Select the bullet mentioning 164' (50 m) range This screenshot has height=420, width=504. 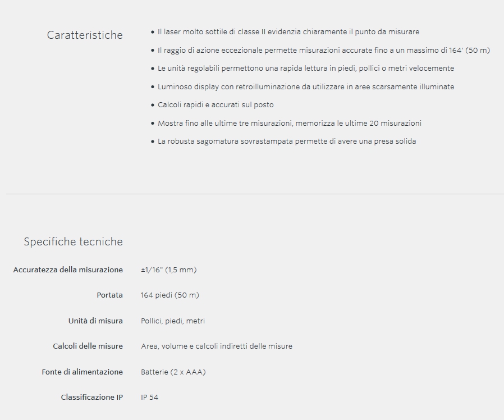point(323,51)
